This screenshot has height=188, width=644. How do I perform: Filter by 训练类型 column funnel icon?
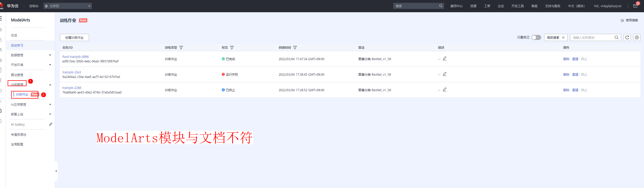tap(181, 48)
